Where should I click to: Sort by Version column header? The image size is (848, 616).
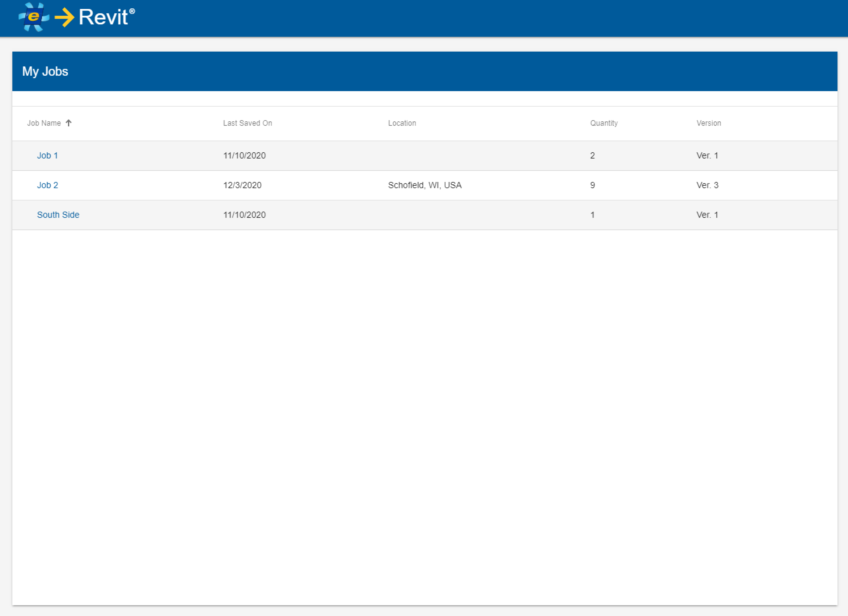709,123
